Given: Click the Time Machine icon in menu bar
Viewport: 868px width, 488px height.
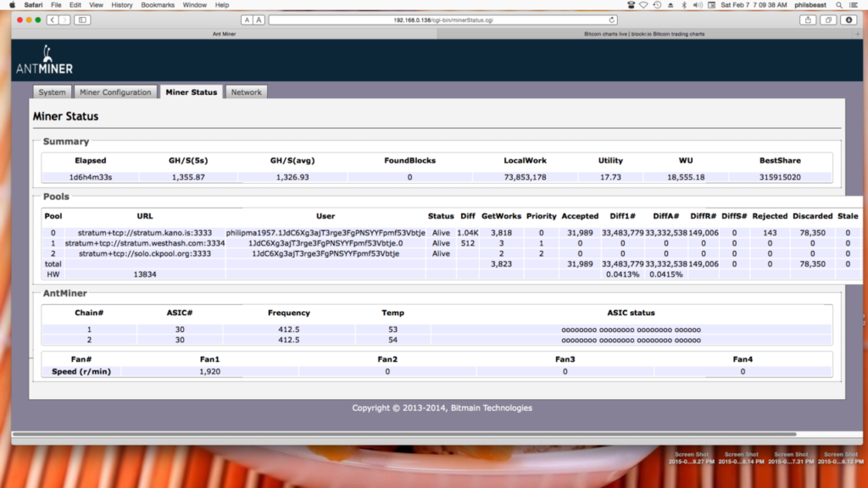Looking at the screenshot, I should tap(657, 5).
